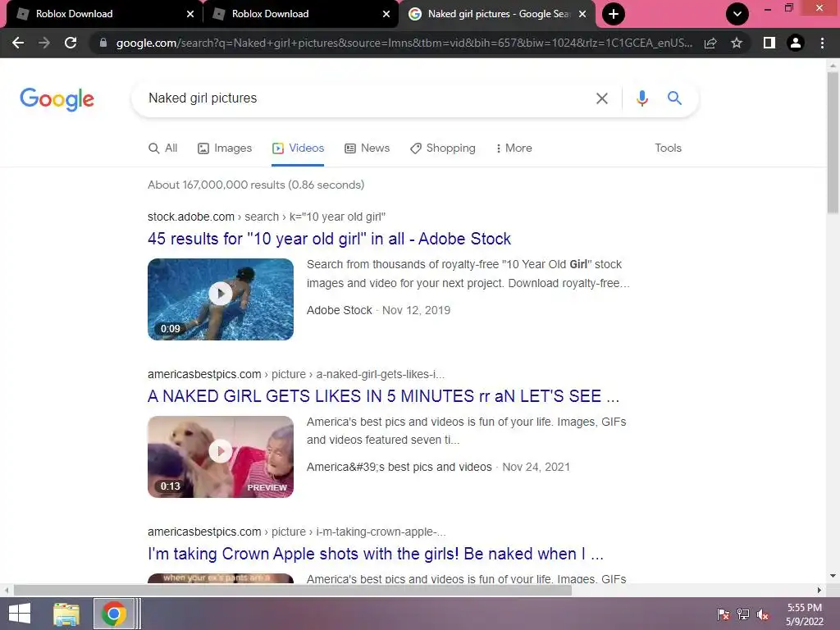This screenshot has width=840, height=630.
Task: Open network status in the system tray
Action: pos(743,614)
